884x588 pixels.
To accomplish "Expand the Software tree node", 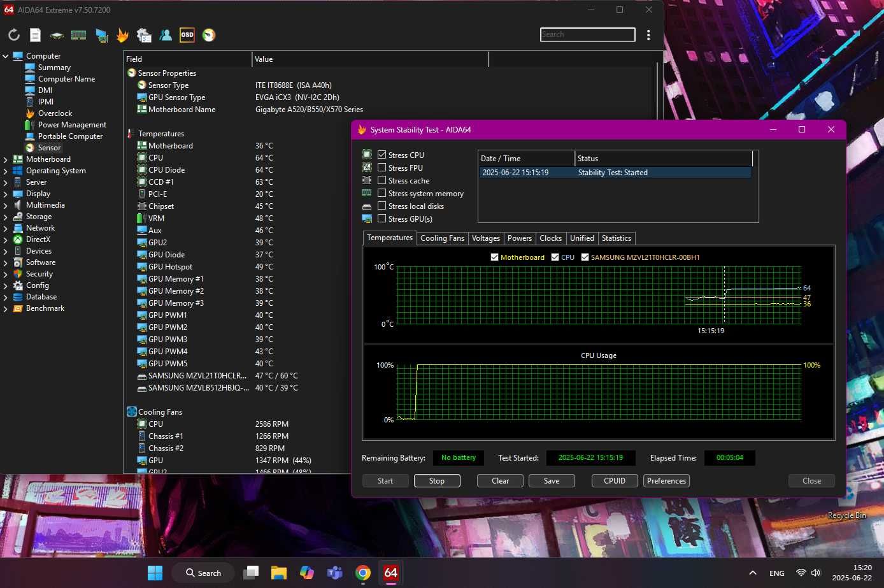I will (6, 262).
